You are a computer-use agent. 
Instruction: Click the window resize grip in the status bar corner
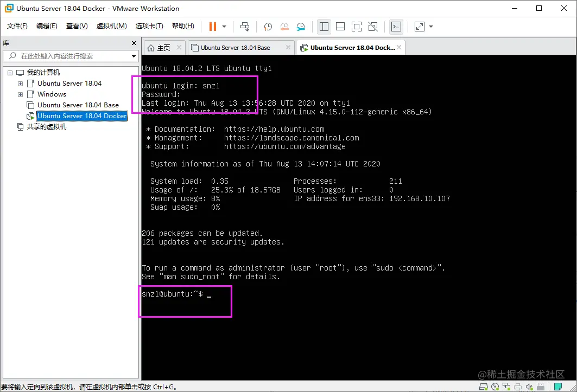(x=573, y=388)
